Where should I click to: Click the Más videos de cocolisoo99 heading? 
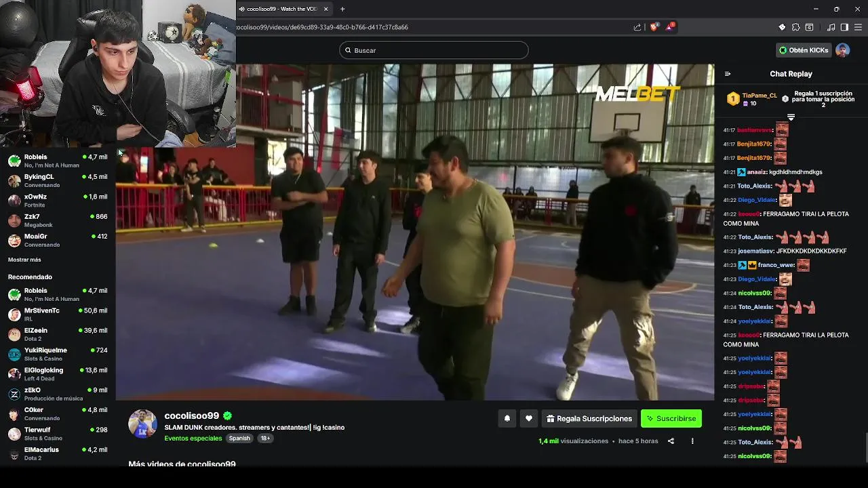point(182,464)
